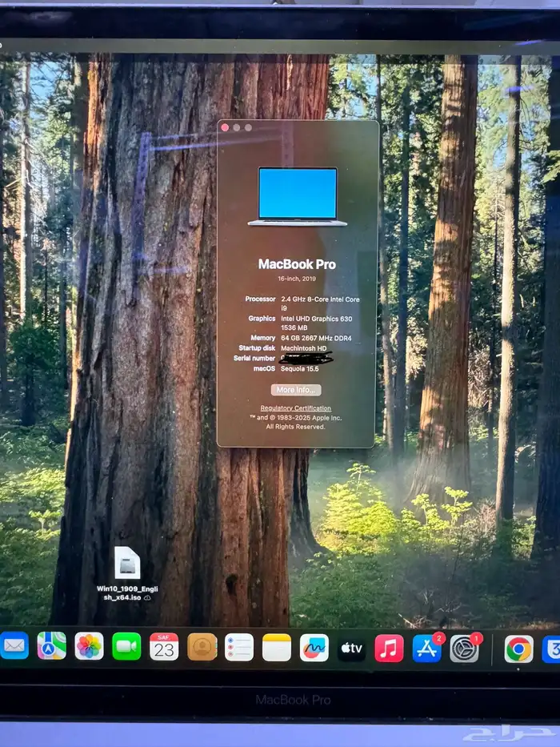Open System Settings in the Dock
The image size is (560, 747).
[x=465, y=649]
